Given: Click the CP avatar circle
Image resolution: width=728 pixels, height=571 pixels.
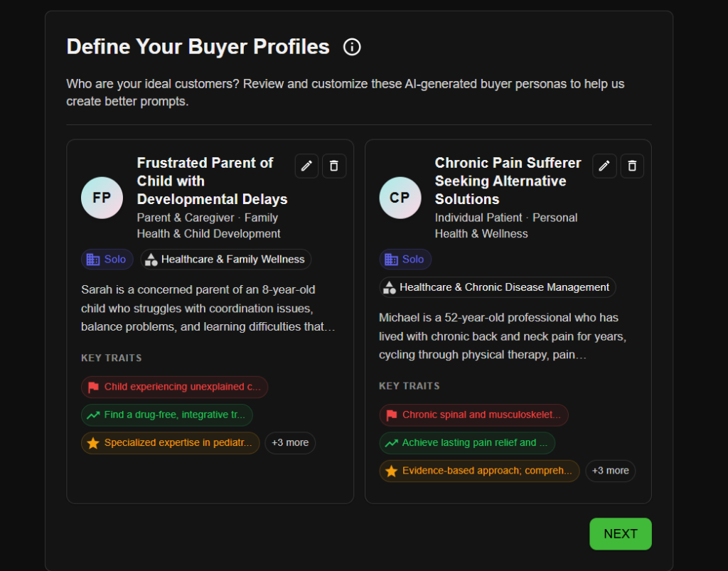Looking at the screenshot, I should click(400, 198).
